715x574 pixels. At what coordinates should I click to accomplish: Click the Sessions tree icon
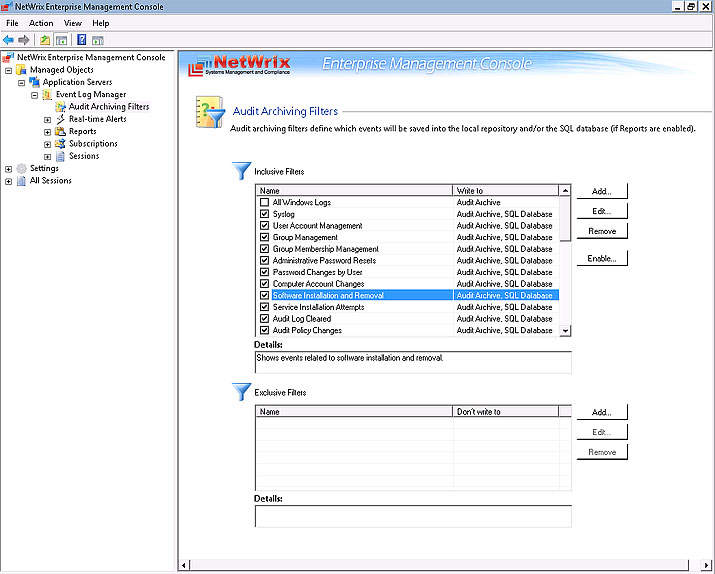pyautogui.click(x=60, y=156)
